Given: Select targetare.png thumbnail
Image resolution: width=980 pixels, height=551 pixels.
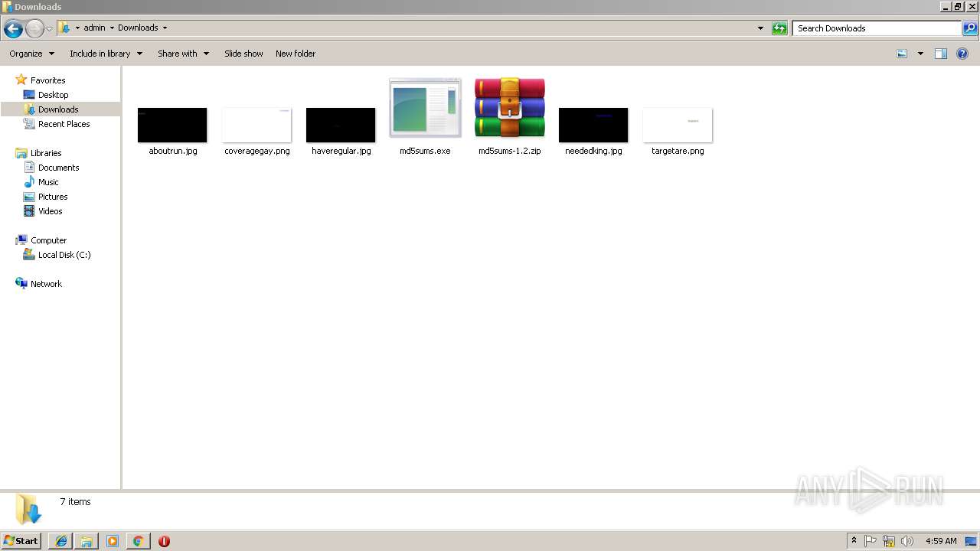Looking at the screenshot, I should [678, 125].
